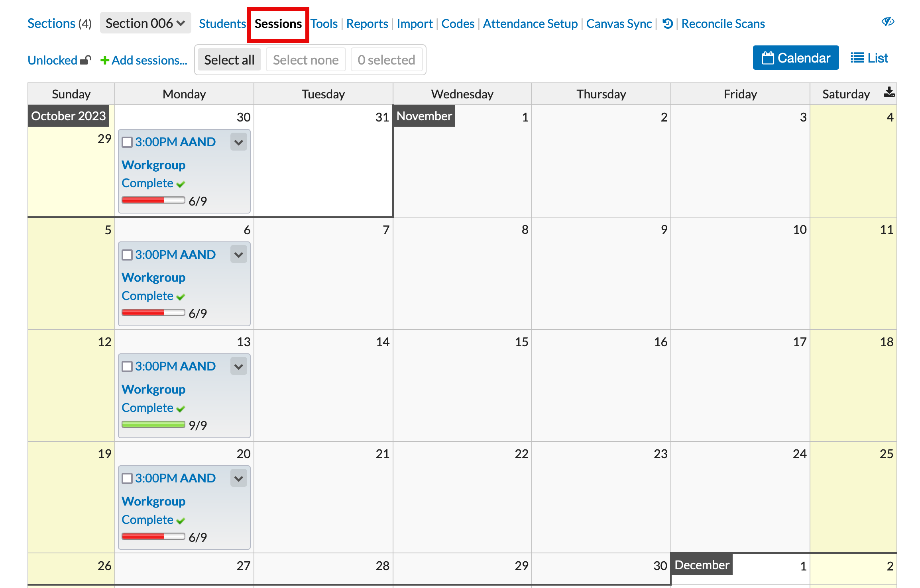920x588 pixels.
Task: Switch to Calendar view
Action: click(x=795, y=58)
